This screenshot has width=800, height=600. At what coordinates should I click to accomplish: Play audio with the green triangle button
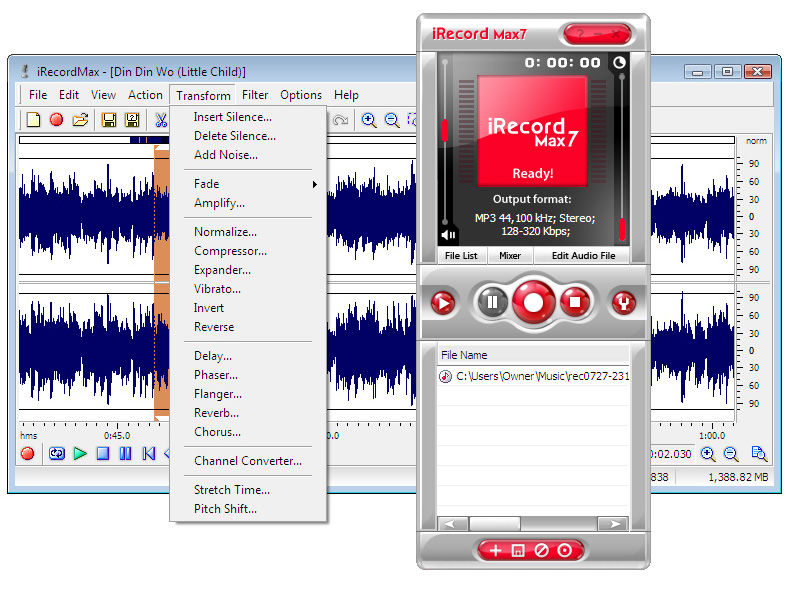click(x=80, y=454)
